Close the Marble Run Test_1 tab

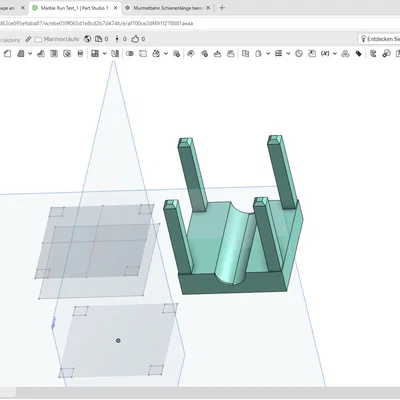pos(115,8)
